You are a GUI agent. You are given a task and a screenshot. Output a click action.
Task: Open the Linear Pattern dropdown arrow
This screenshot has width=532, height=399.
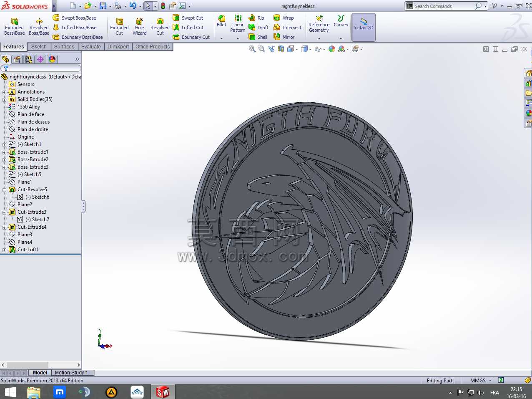click(238, 38)
